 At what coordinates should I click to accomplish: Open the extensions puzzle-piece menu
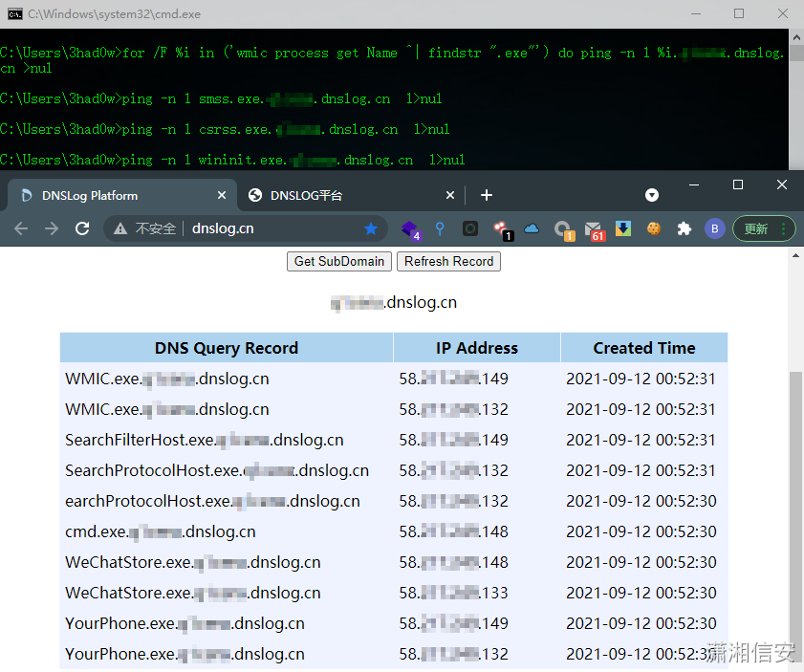pos(684,228)
